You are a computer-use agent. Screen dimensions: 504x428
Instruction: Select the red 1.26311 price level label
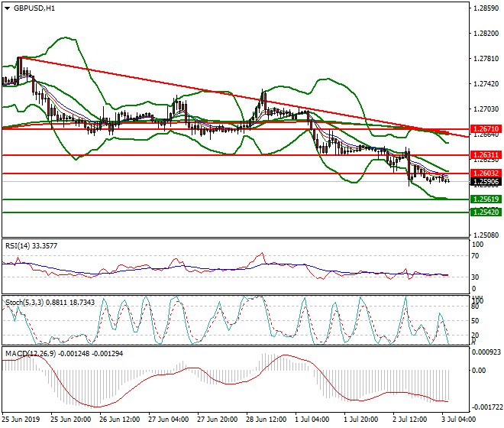pyautogui.click(x=486, y=155)
